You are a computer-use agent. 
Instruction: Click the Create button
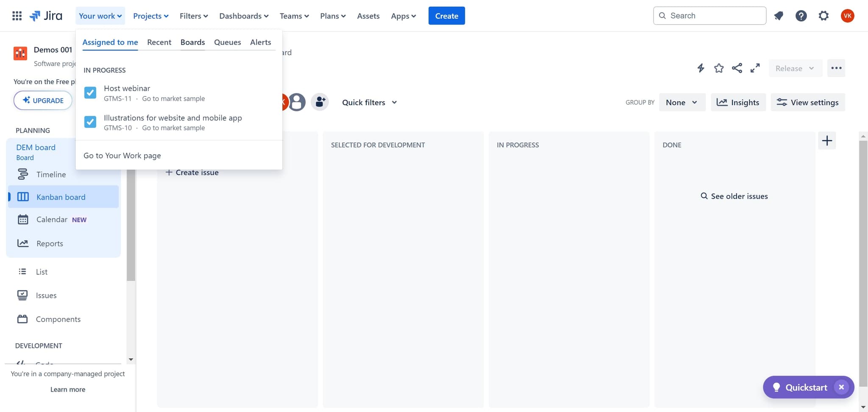click(446, 16)
